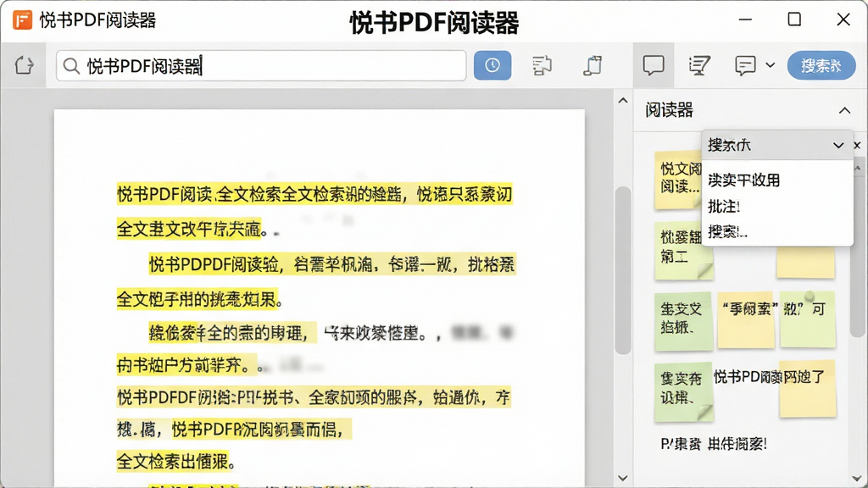Click the P/ text line at panel bottom
868x488 pixels.
coord(714,444)
